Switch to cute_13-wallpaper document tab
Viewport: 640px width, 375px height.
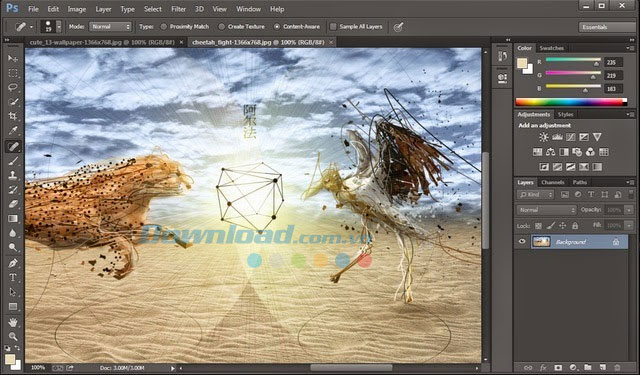coord(102,42)
